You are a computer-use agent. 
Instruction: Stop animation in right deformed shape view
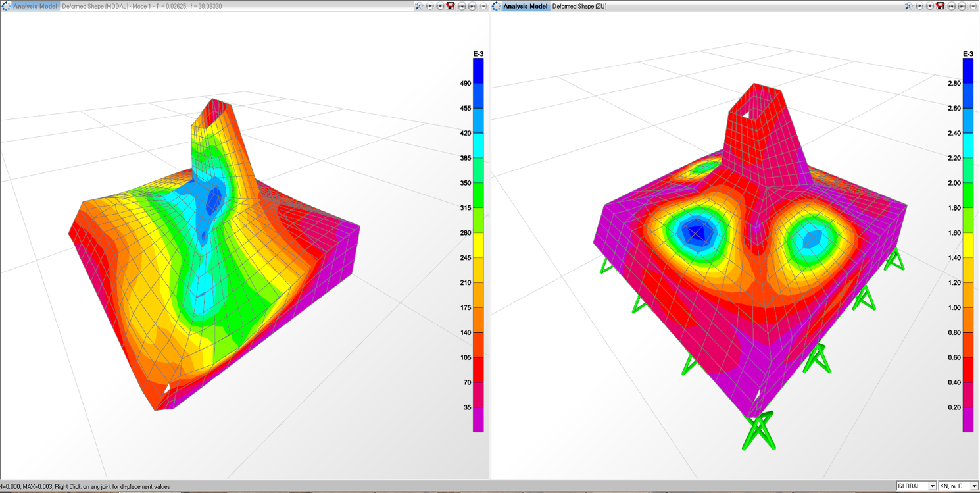click(930, 6)
